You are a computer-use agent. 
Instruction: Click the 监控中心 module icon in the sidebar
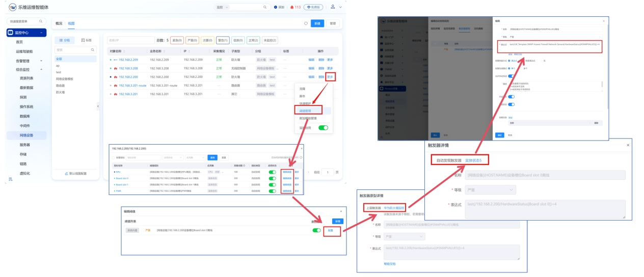coord(11,33)
